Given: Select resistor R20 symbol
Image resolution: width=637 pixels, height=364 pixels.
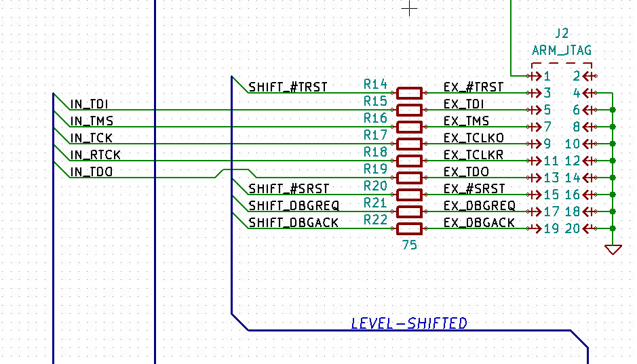Looking at the screenshot, I should click(409, 195).
